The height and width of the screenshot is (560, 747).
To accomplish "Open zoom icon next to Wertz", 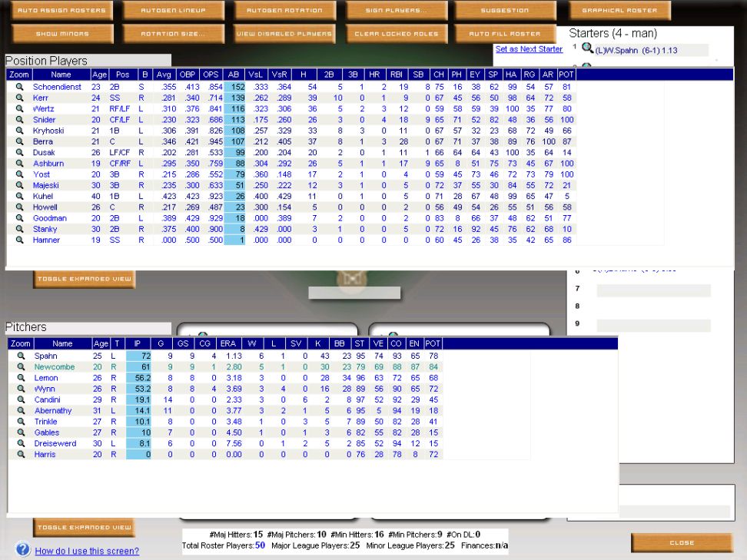I will 19,108.
